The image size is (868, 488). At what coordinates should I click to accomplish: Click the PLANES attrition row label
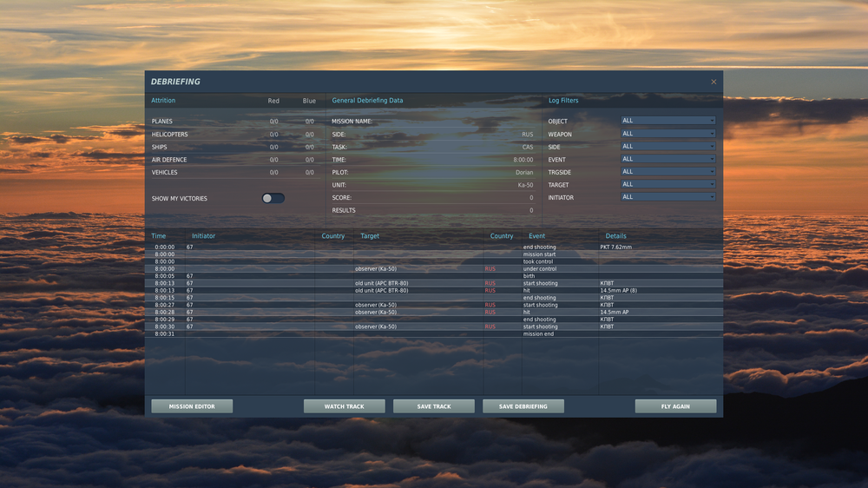[161, 122]
